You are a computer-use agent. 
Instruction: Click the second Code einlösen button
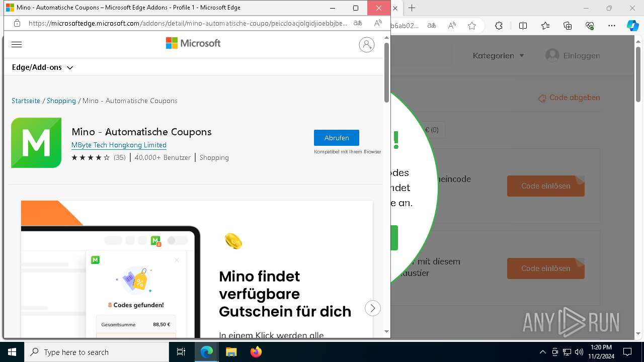(546, 268)
